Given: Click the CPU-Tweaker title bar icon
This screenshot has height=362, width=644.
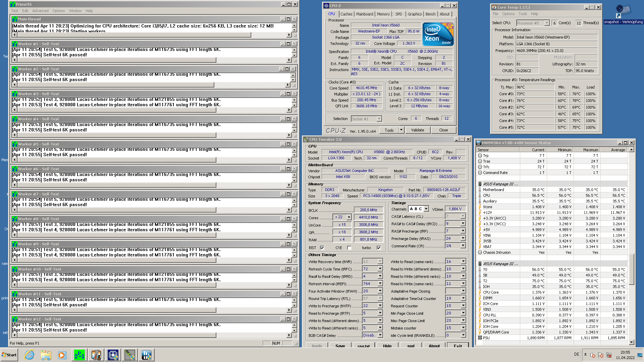Looking at the screenshot, I should coord(306,139).
